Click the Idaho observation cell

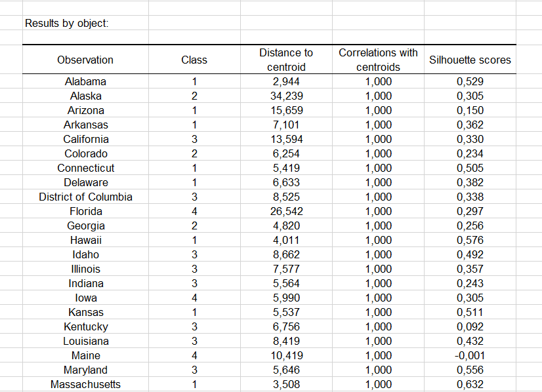[85, 255]
